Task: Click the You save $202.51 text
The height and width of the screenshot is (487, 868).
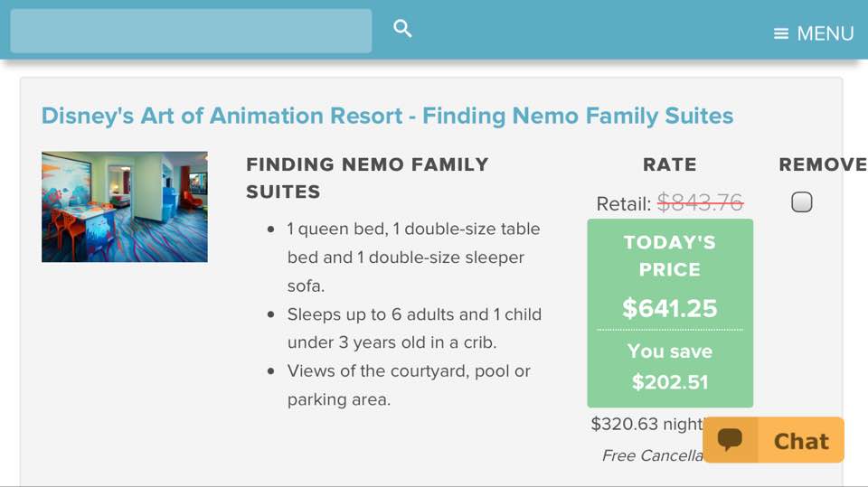Action: (x=670, y=366)
